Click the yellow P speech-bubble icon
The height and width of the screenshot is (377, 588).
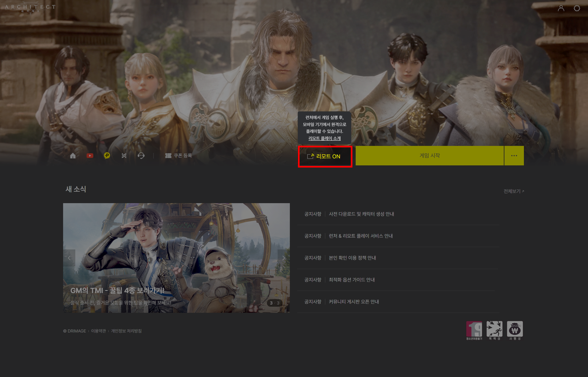(107, 155)
